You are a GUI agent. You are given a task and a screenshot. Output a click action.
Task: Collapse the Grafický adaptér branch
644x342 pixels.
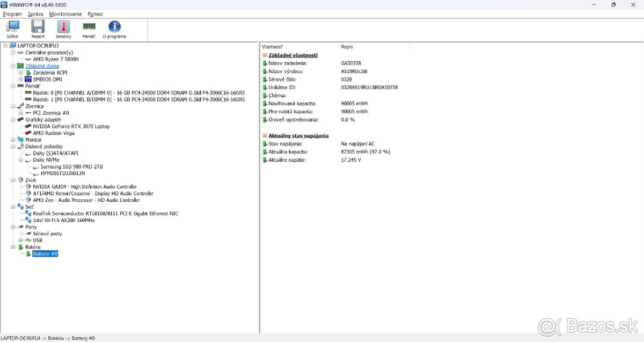click(x=13, y=120)
